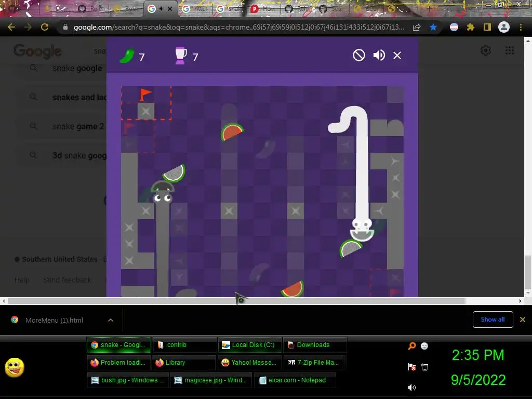Viewport: 532px width, 399px height.
Task: Click the red flag in the game grid
Action: click(145, 95)
